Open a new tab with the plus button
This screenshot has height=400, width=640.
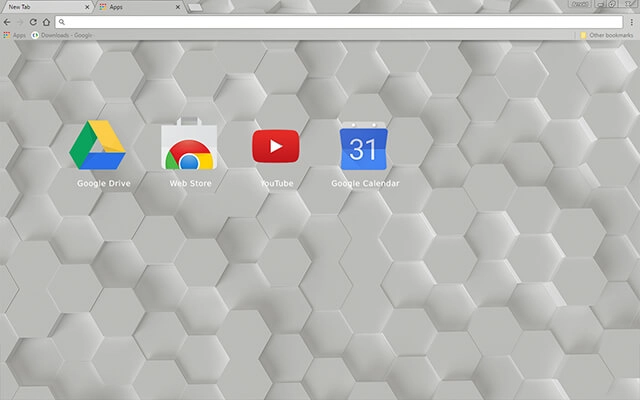(x=196, y=7)
